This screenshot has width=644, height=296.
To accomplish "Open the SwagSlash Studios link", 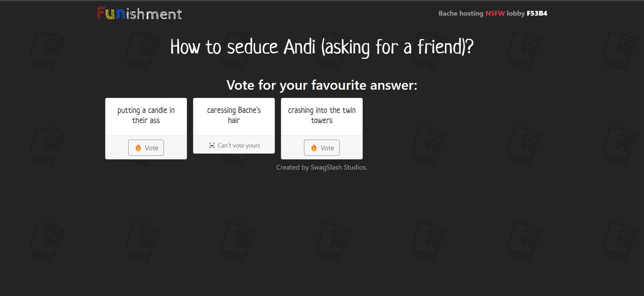I will (338, 167).
